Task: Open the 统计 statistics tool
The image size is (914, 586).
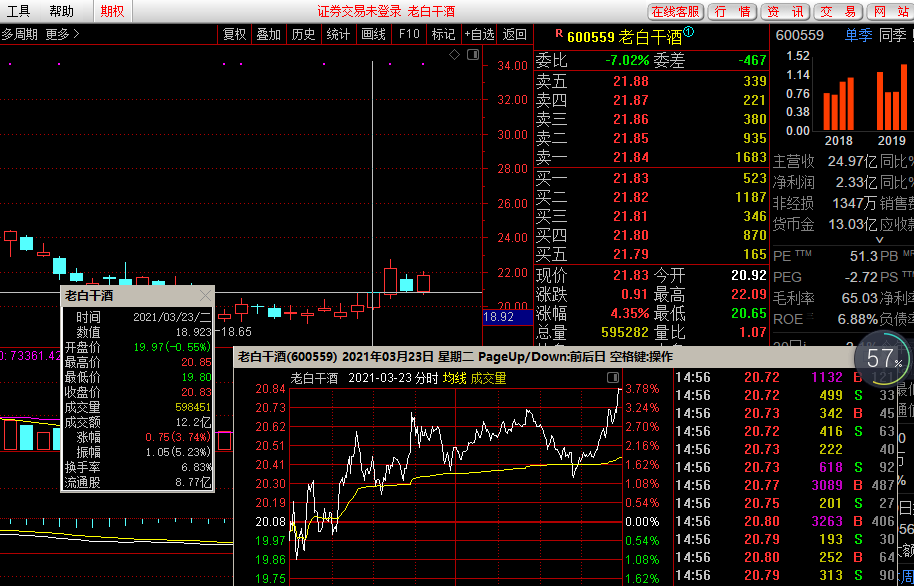Action: tap(338, 34)
